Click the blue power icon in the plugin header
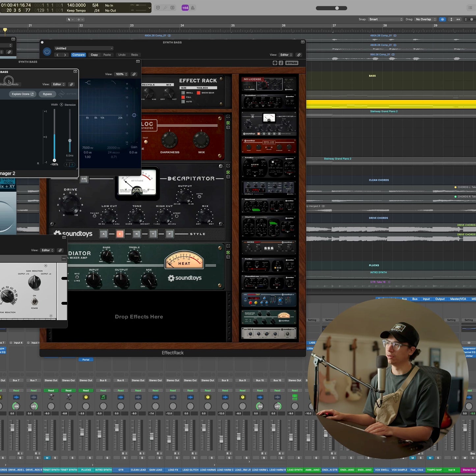Viewport: 476px width, 476px height. coord(47,51)
